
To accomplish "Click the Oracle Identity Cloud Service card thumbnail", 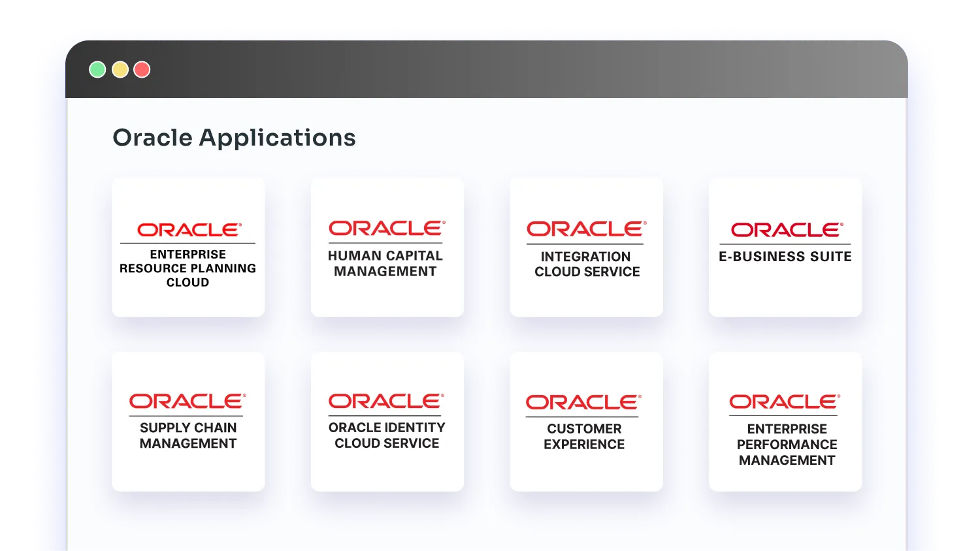I will (387, 421).
